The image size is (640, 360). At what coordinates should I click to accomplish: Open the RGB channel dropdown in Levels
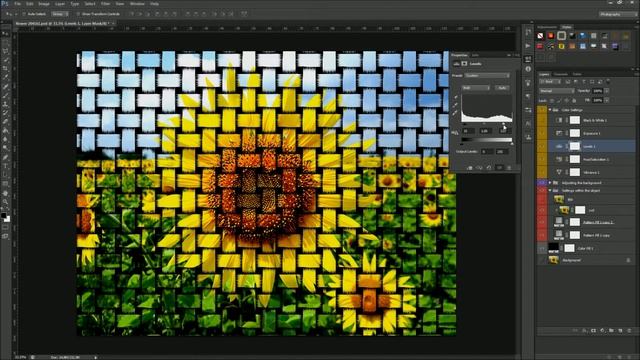476,88
